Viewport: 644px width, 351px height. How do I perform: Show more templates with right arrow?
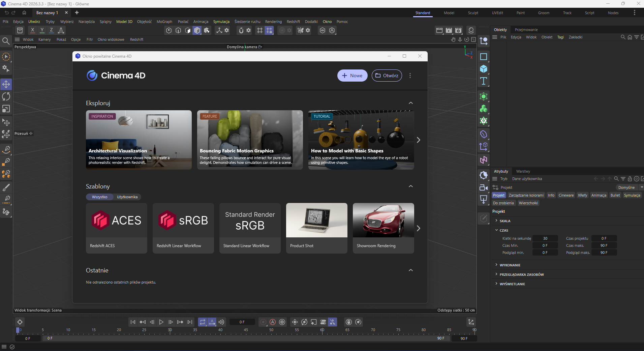(x=418, y=228)
